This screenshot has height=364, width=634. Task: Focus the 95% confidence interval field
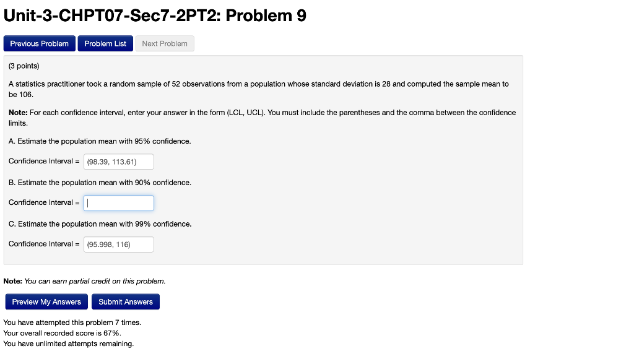pos(118,162)
